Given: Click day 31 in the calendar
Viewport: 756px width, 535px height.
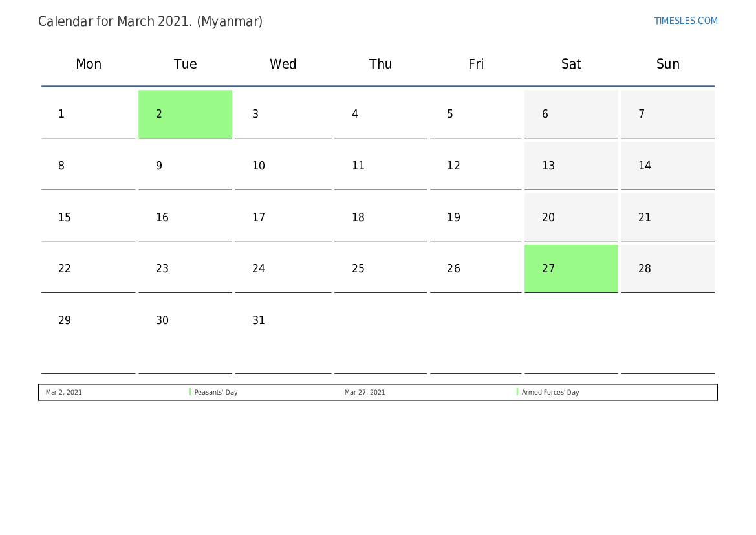Looking at the screenshot, I should (283, 335).
